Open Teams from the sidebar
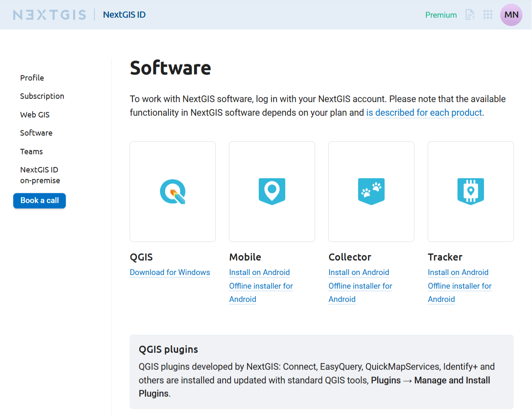Viewport: 532px width, 417px height. (x=31, y=151)
